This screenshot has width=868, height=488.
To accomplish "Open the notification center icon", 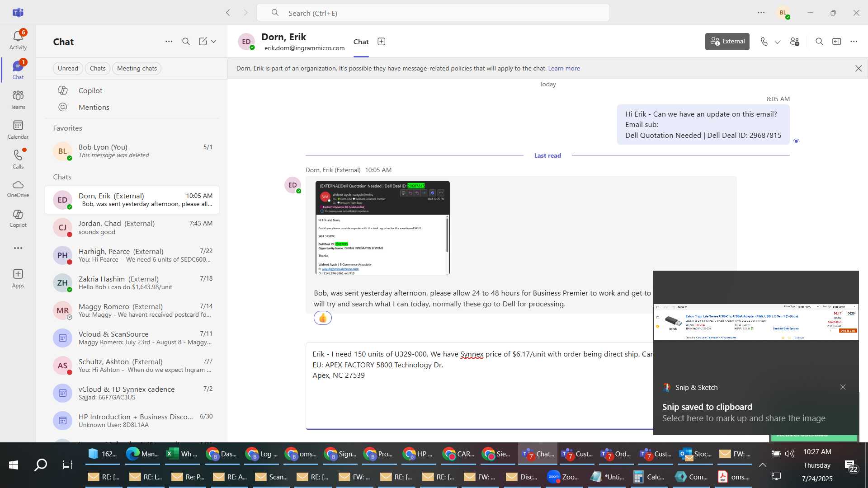I will (x=850, y=466).
